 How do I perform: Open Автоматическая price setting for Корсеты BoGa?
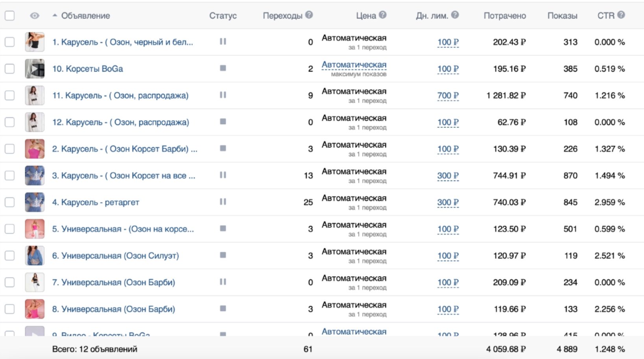click(354, 65)
